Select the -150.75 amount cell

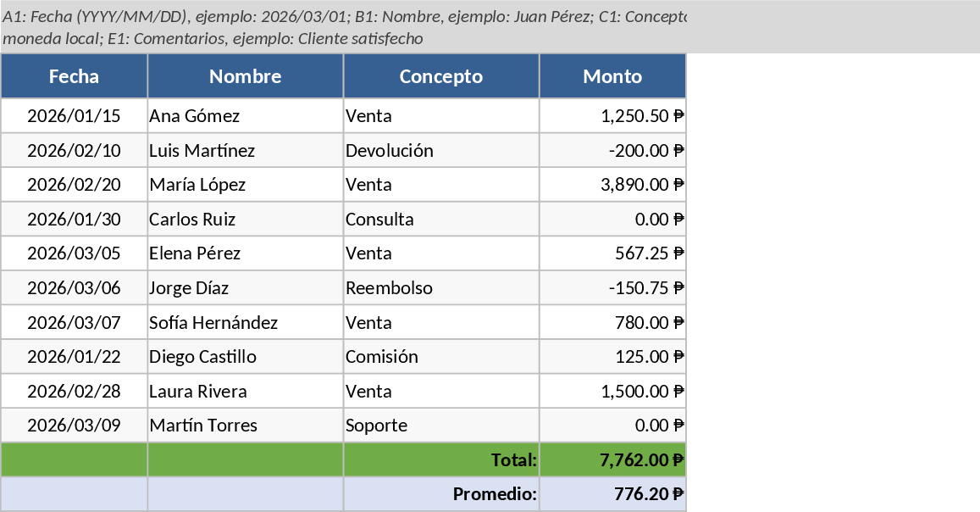tap(612, 288)
